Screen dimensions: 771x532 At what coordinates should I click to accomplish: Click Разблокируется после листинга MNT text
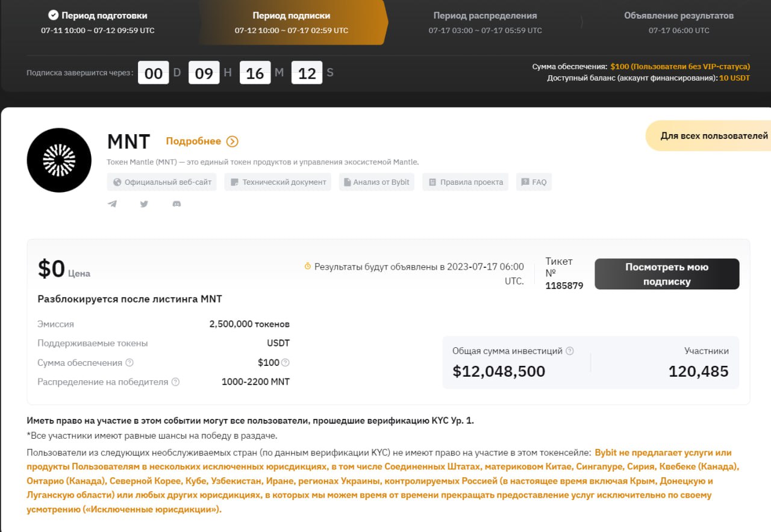[x=130, y=299]
